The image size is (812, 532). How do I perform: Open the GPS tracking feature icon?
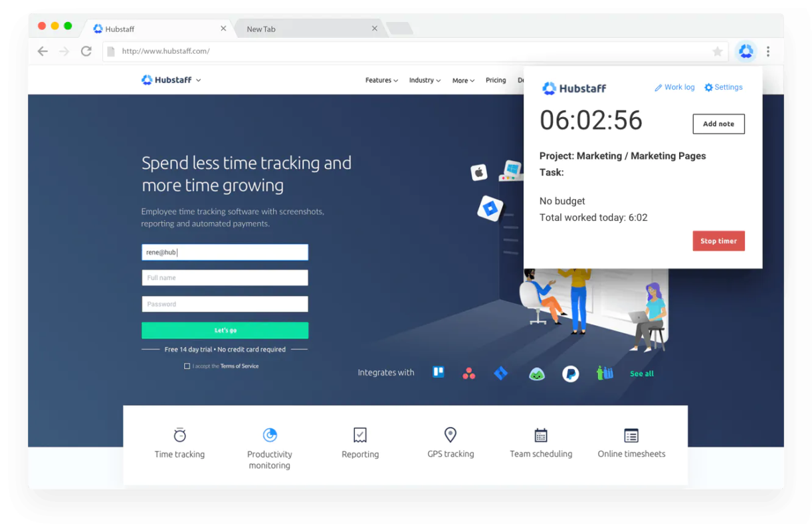point(451,435)
